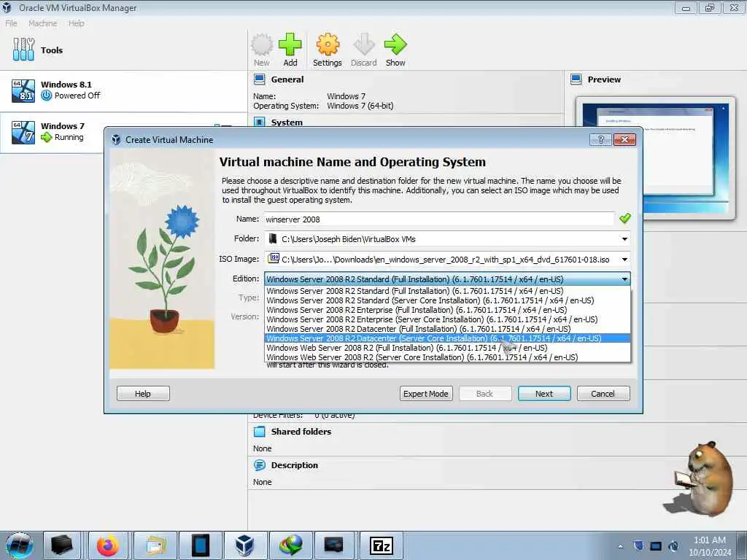Choose Datacenter (Full Installation) edition

447,329
